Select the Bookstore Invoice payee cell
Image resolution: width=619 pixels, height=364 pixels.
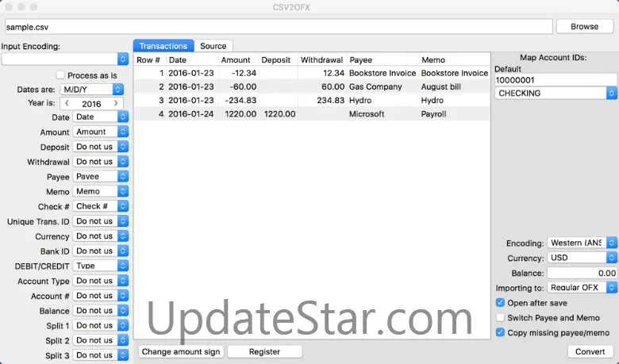click(383, 73)
